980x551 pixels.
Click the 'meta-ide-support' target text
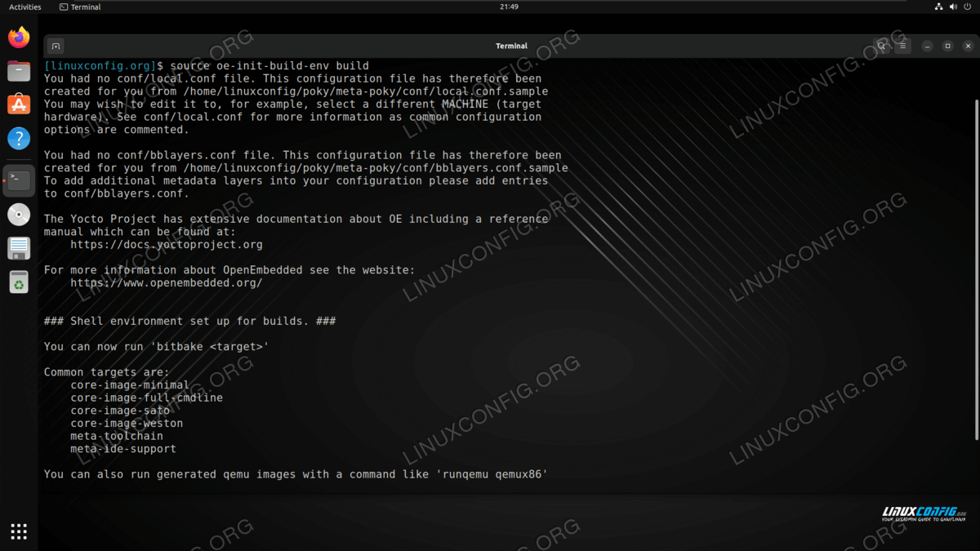click(x=123, y=448)
